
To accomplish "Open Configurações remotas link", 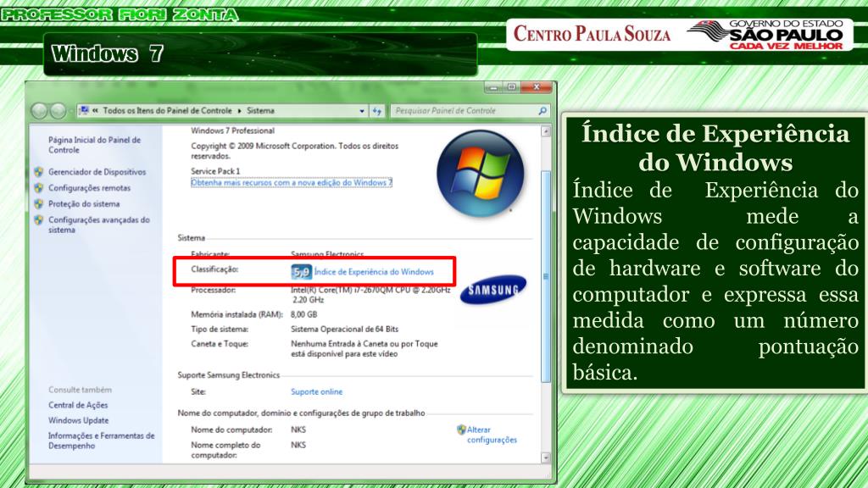I will click(x=89, y=188).
